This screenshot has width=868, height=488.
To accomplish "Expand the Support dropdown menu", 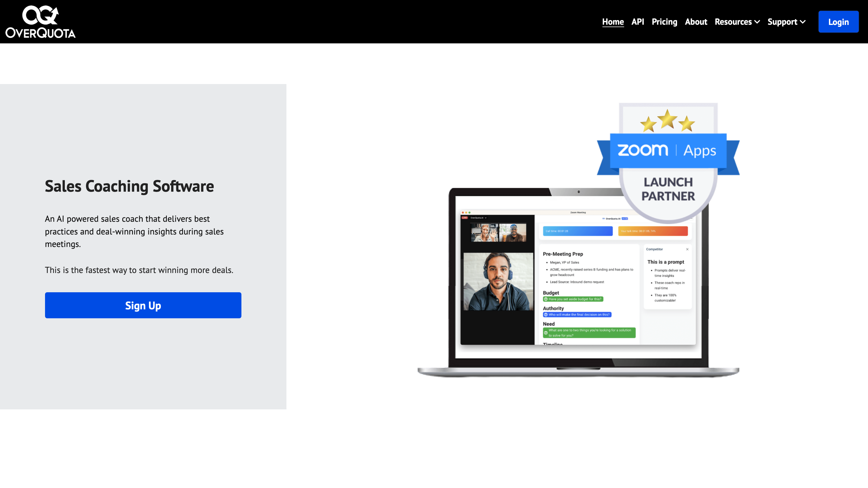I will click(x=787, y=21).
